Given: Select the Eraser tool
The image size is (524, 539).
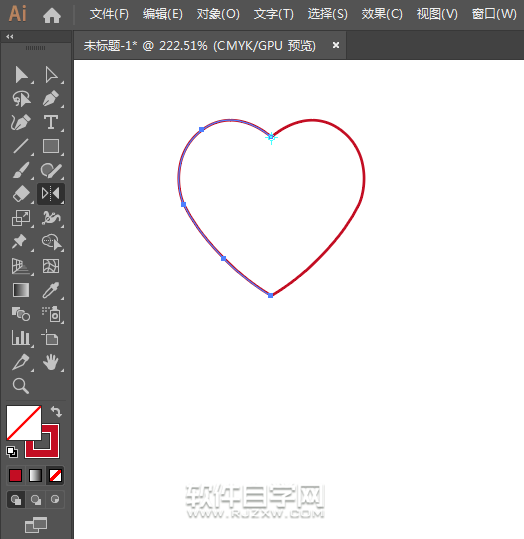Looking at the screenshot, I should tap(21, 194).
